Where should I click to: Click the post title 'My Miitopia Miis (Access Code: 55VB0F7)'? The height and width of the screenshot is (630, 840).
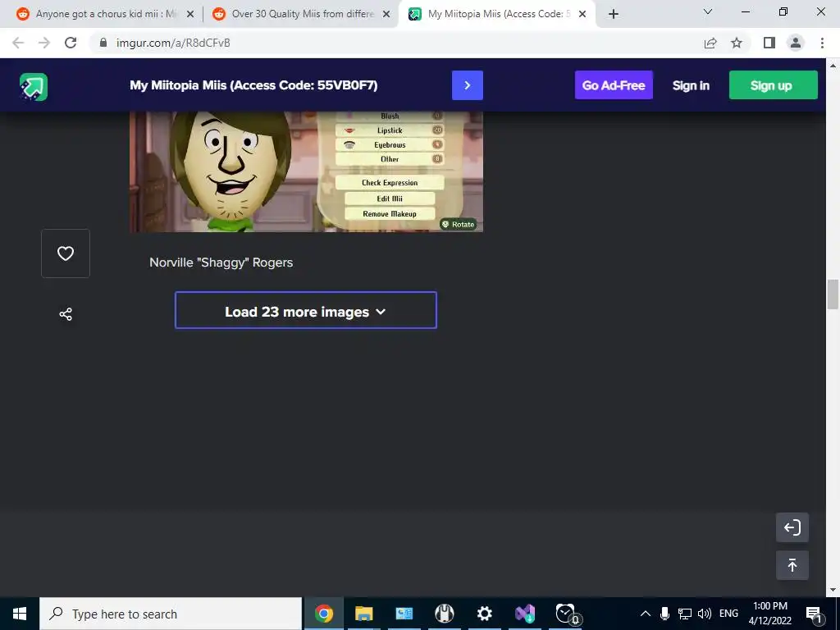pos(253,85)
